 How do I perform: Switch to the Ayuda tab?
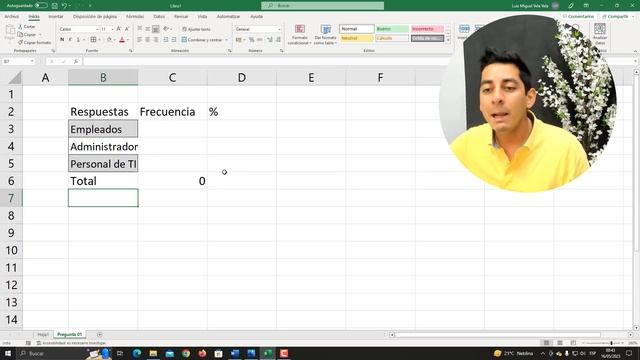click(256, 16)
